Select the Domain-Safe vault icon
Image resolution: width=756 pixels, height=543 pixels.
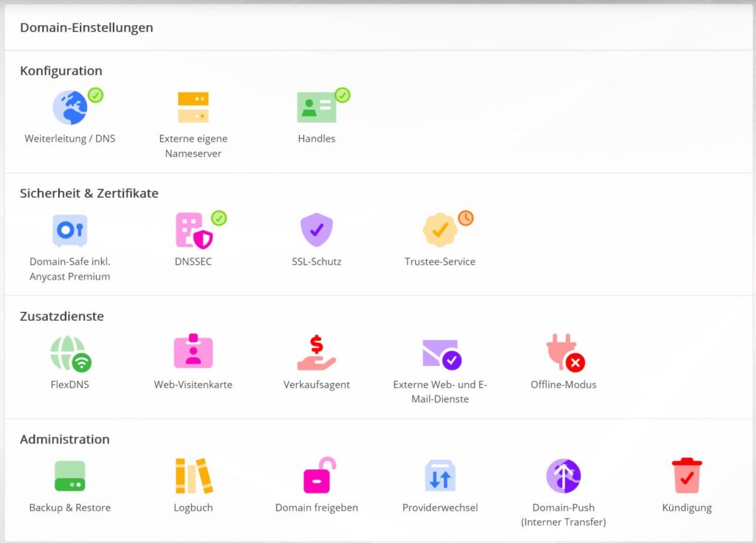pyautogui.click(x=70, y=230)
